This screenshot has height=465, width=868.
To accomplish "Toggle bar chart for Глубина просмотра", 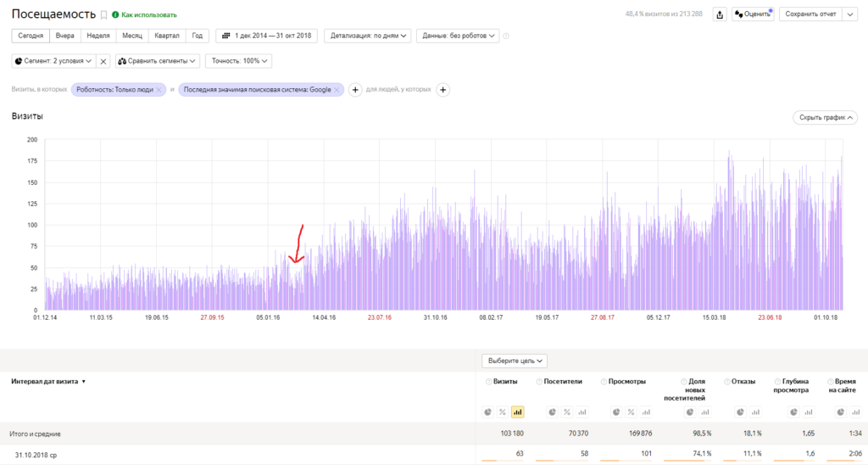I will pos(809,412).
